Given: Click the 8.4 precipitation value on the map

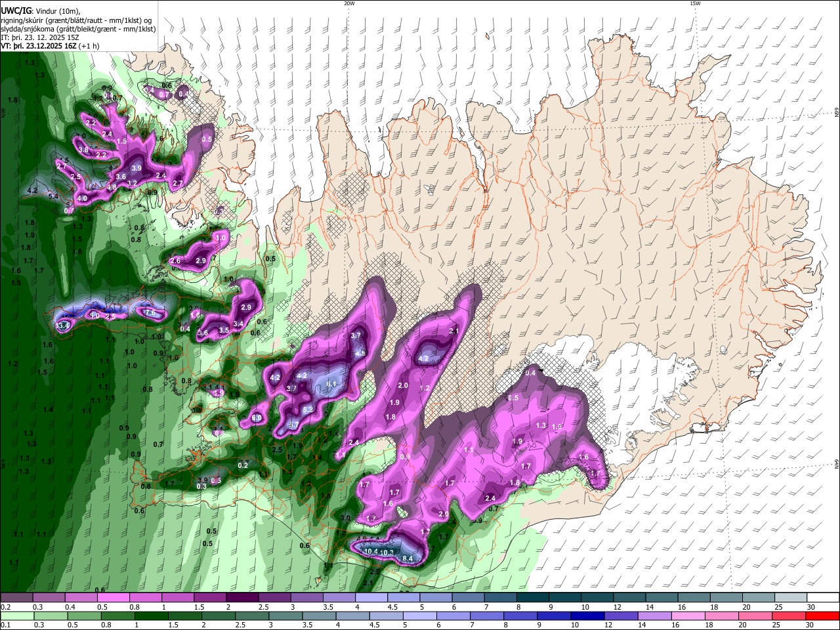Looking at the screenshot, I should (x=408, y=558).
